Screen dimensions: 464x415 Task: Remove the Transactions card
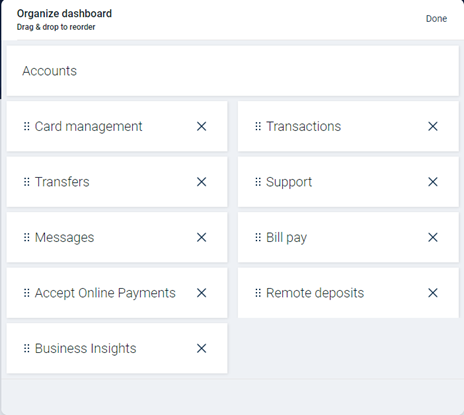pyautogui.click(x=433, y=126)
